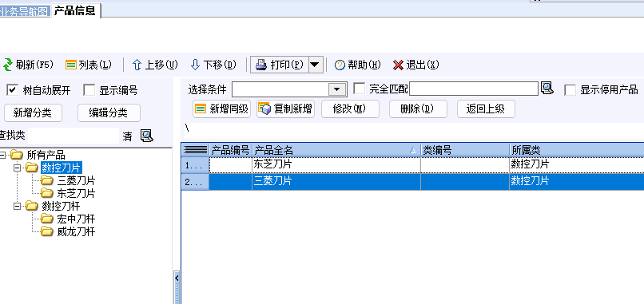Open the print dropdown arrow
This screenshot has width=644, height=304.
pos(315,65)
